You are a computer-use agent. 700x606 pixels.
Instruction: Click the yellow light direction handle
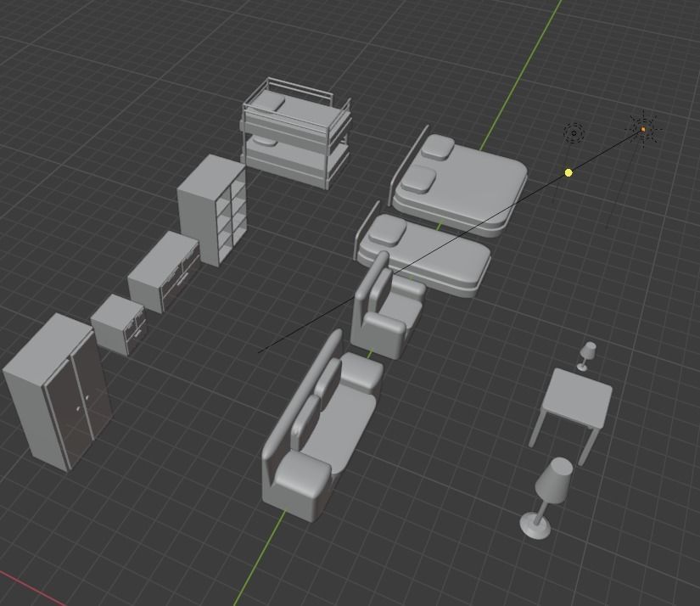[568, 172]
